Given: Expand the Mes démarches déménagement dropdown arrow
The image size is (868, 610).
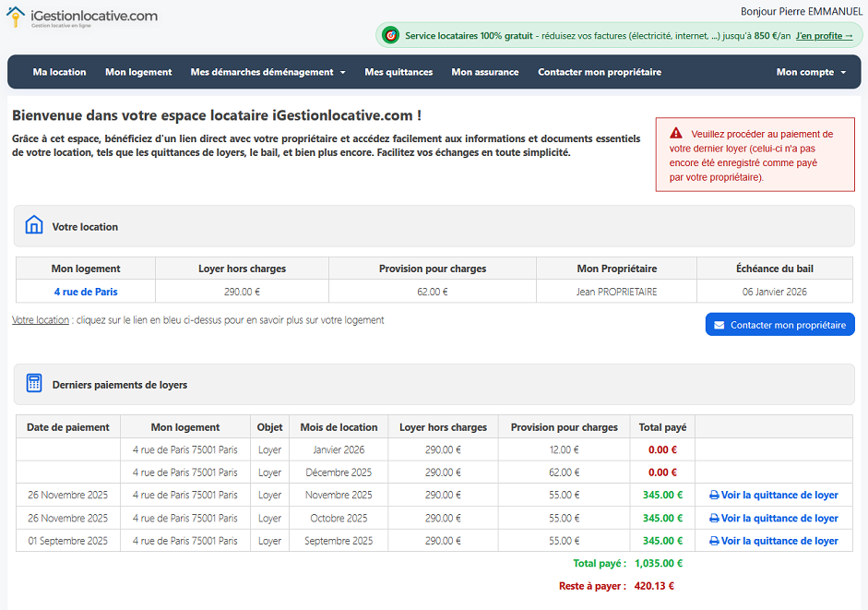Looking at the screenshot, I should pos(342,73).
